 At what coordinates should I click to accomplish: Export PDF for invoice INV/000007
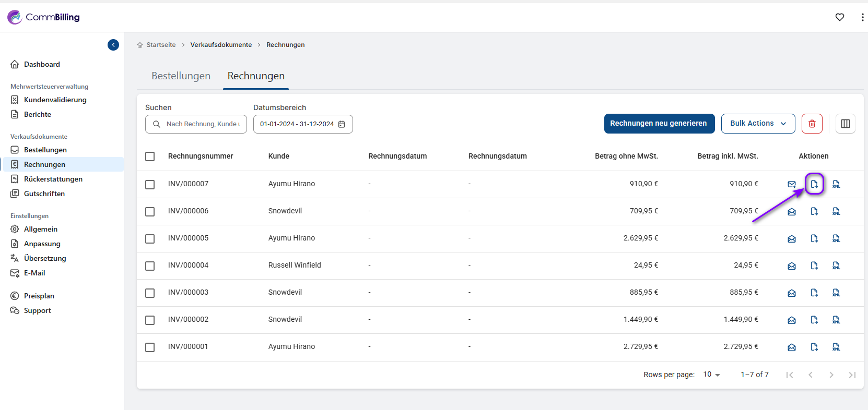click(x=814, y=184)
